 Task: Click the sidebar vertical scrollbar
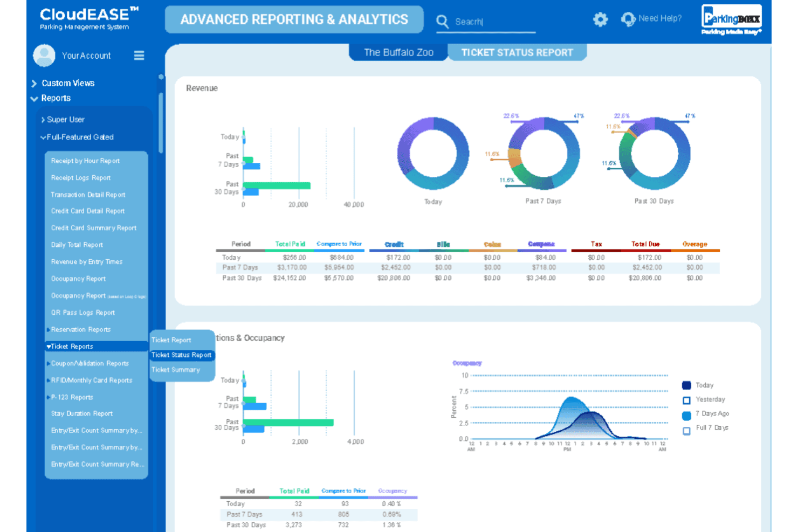click(x=161, y=123)
